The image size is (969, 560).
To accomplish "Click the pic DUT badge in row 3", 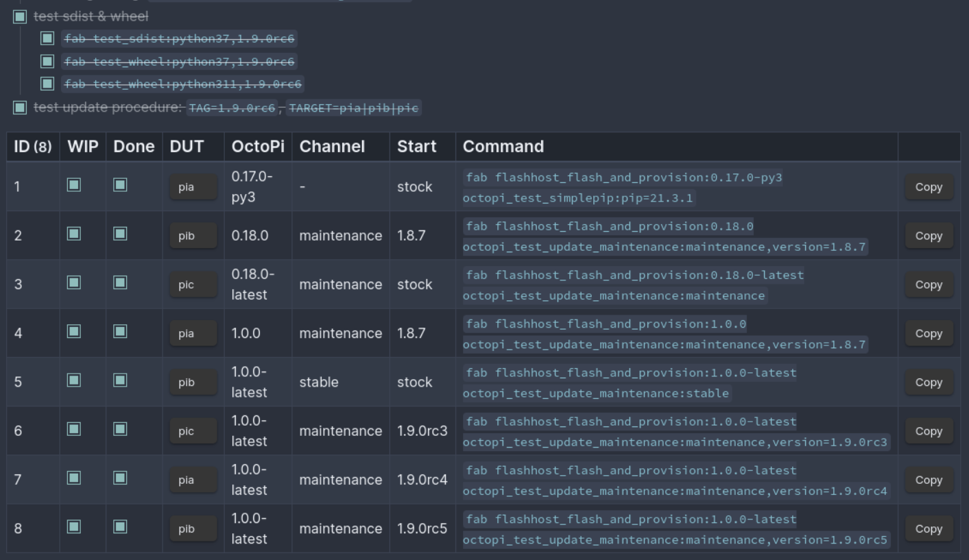I will point(194,284).
